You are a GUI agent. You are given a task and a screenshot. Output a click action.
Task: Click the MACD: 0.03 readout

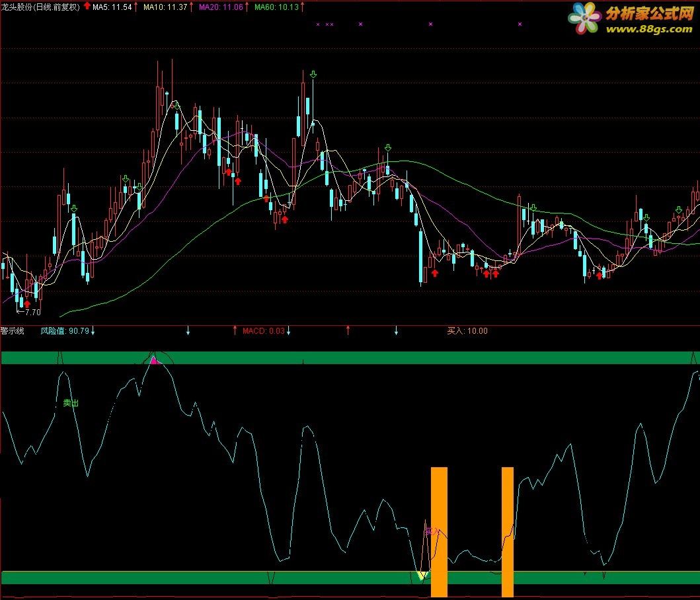tap(263, 331)
